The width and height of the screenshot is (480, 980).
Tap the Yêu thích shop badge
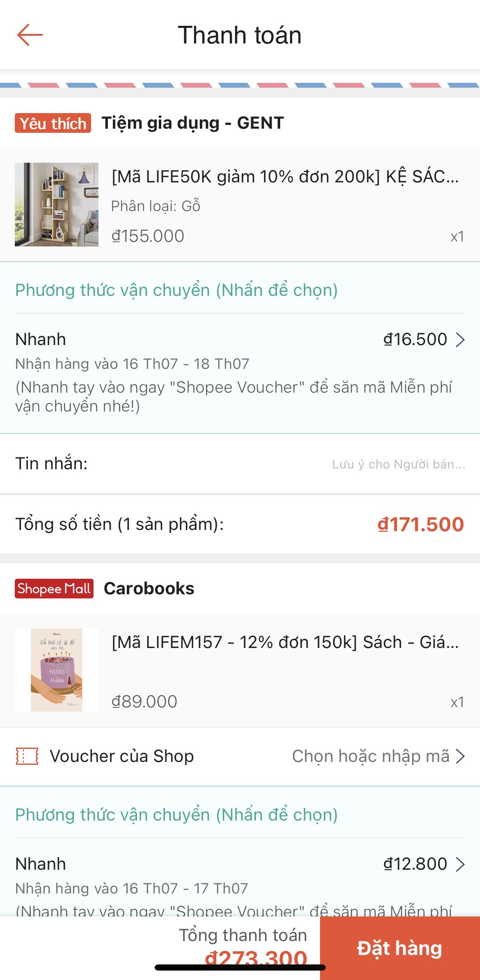tap(53, 123)
